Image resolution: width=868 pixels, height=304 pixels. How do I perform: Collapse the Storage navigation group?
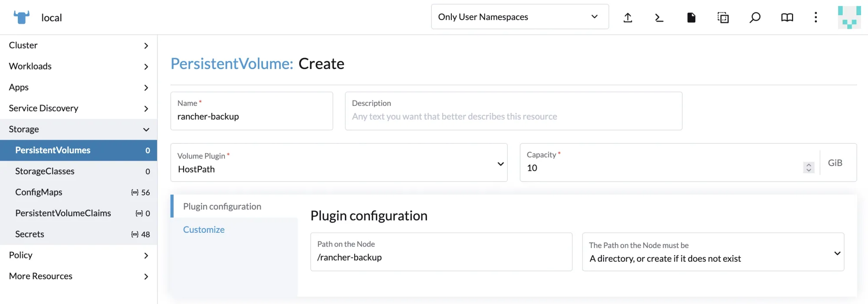[x=79, y=129]
